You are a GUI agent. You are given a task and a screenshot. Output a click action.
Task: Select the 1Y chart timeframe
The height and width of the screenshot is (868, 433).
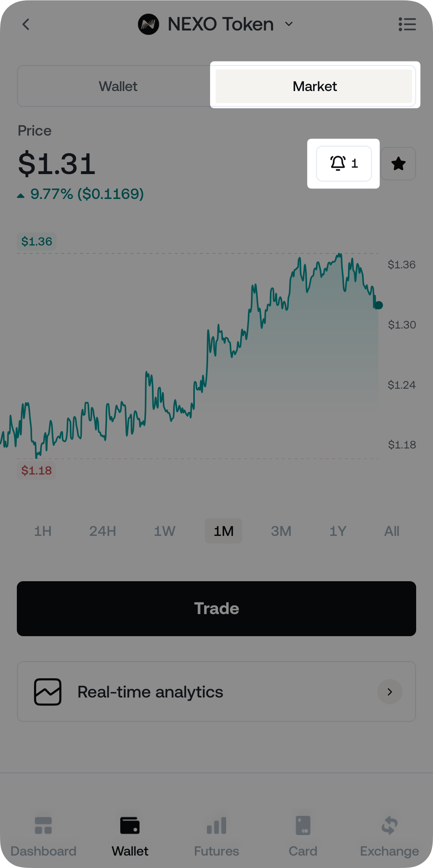338,531
